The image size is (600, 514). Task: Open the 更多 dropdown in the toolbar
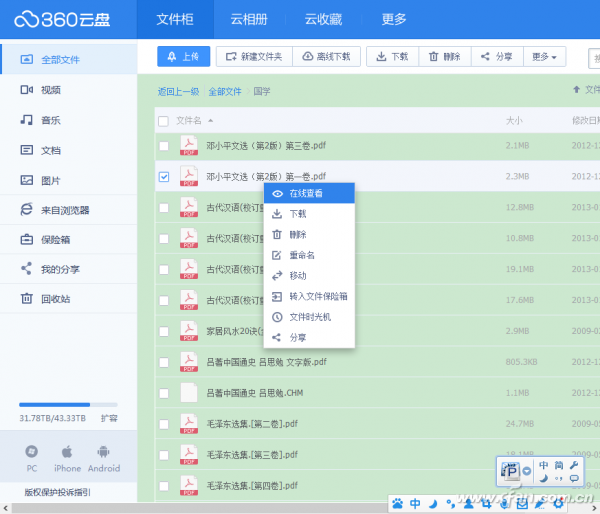point(544,57)
